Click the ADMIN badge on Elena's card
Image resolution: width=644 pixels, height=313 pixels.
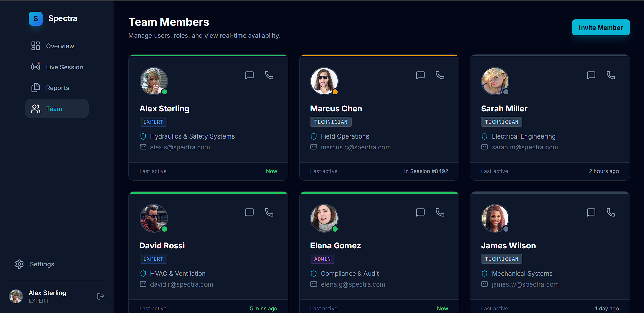pyautogui.click(x=322, y=259)
